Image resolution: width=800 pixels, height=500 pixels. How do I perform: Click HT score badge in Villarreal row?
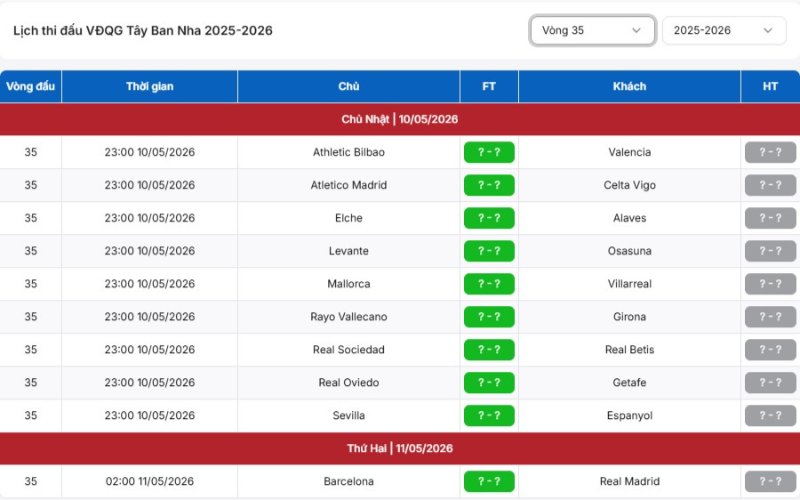coord(770,284)
